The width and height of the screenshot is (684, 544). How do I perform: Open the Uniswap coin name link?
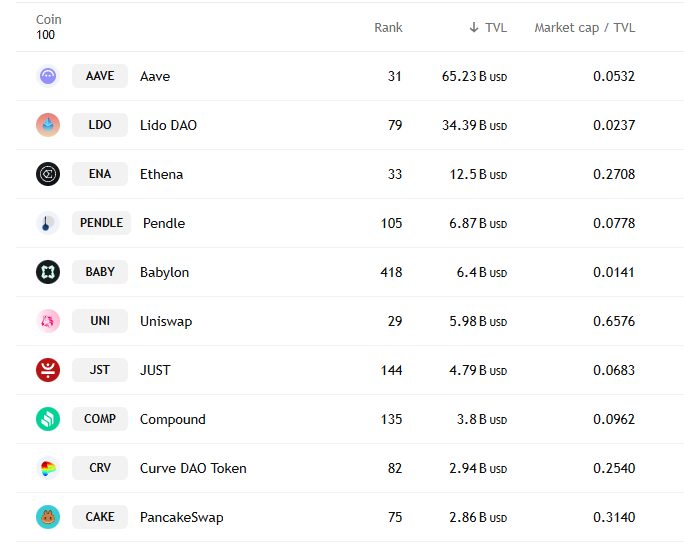tap(166, 321)
